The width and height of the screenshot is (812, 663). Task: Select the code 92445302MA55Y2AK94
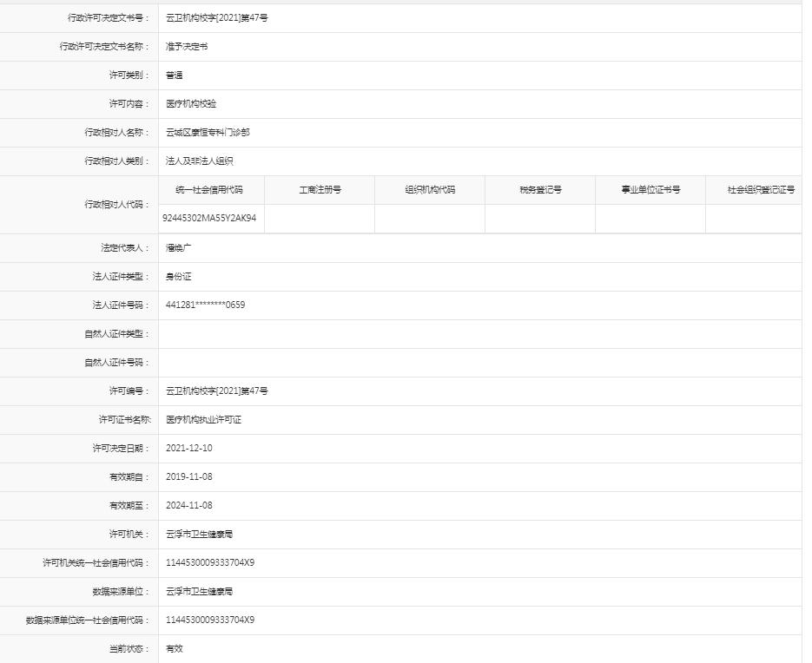click(209, 218)
